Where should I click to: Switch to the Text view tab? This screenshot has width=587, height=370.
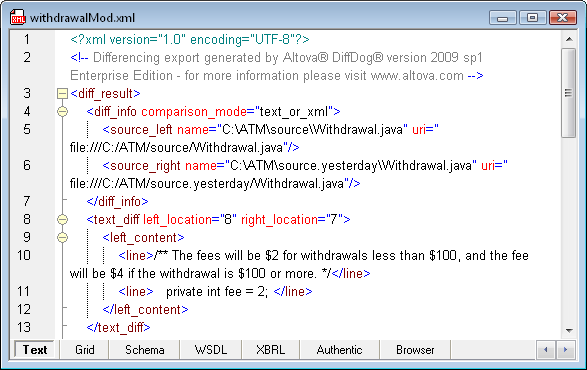[x=35, y=350]
